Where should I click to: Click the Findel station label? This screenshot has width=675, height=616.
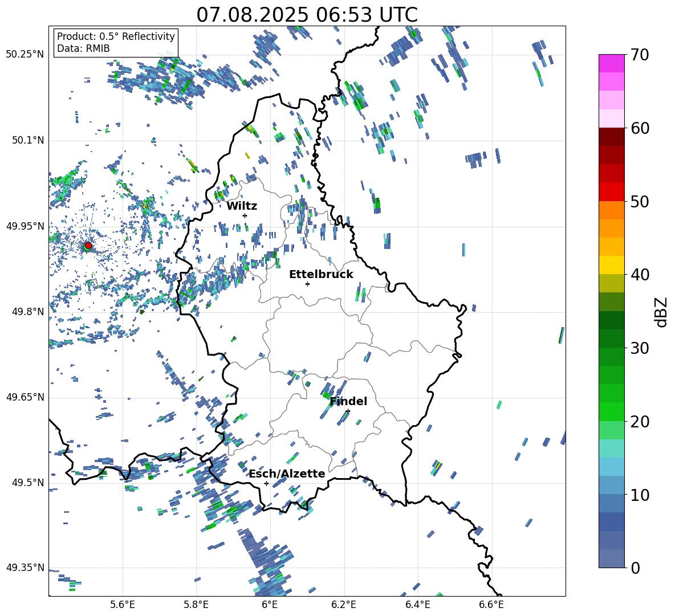348,401
